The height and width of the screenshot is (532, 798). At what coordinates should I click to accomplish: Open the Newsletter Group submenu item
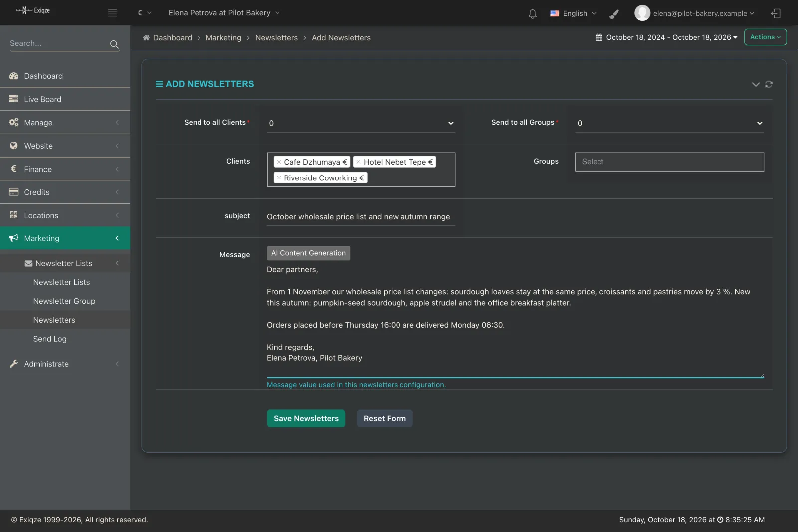pyautogui.click(x=64, y=301)
